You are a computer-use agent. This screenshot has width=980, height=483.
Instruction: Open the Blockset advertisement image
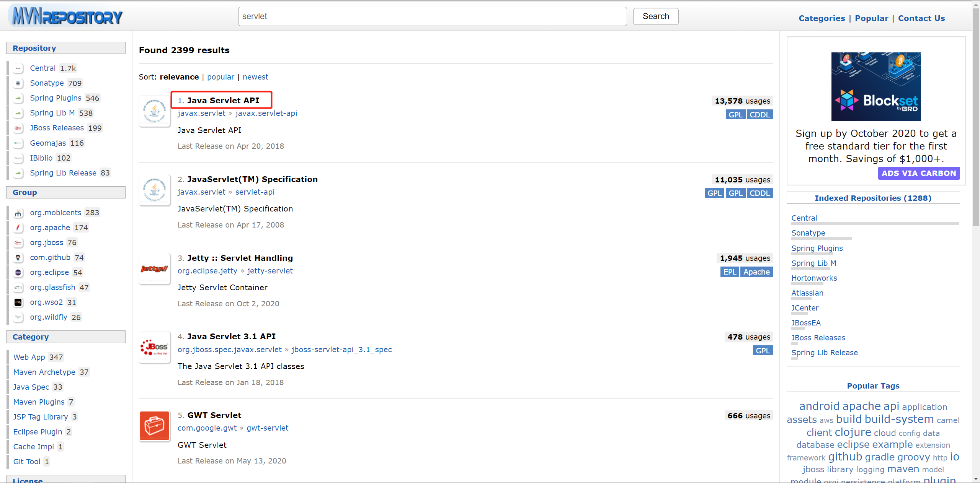tap(876, 87)
